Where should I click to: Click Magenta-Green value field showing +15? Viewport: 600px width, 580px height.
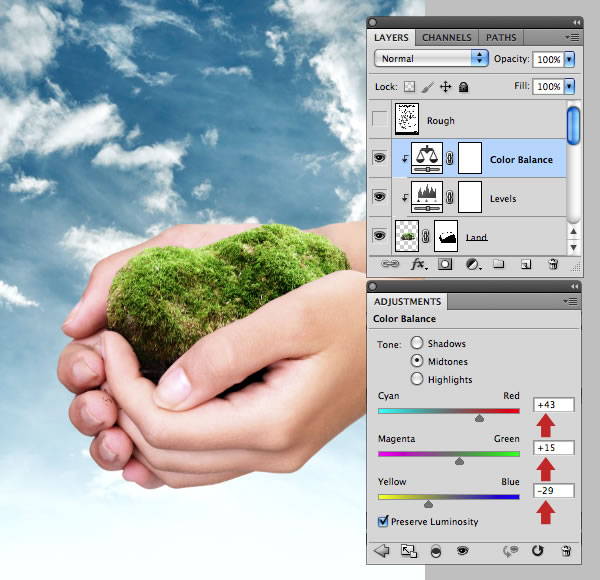click(554, 448)
